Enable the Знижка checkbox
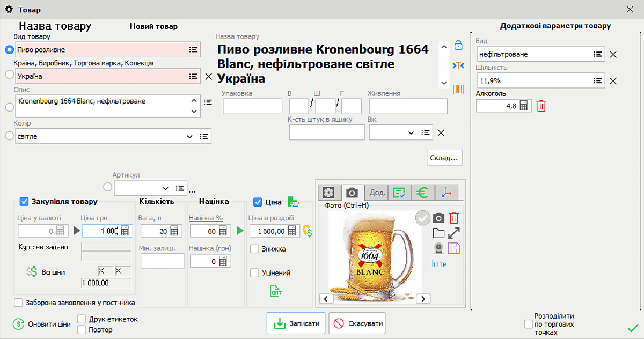 click(x=255, y=249)
